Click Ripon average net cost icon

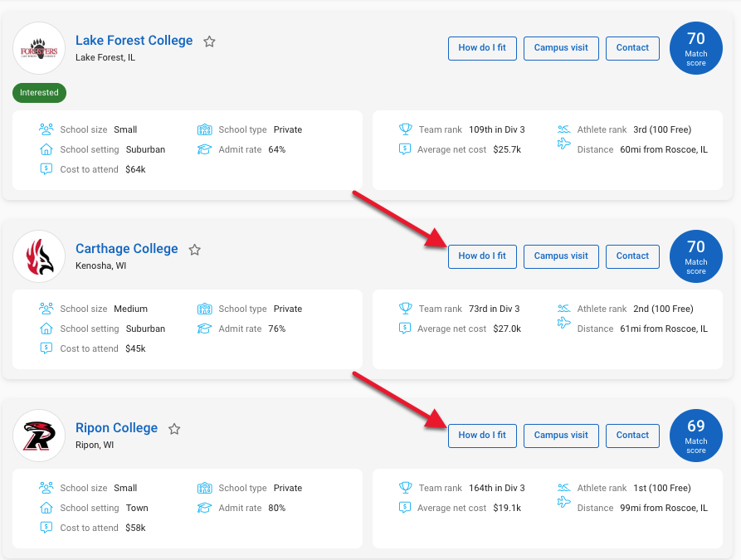(405, 507)
